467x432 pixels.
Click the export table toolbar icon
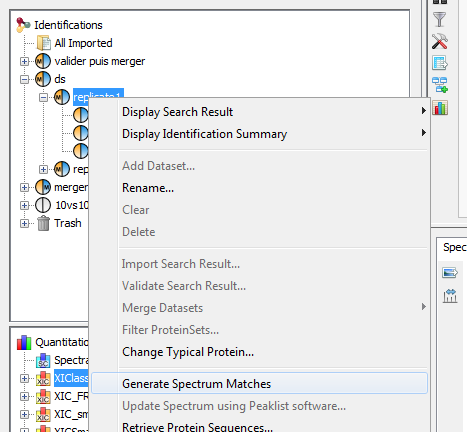(x=440, y=63)
